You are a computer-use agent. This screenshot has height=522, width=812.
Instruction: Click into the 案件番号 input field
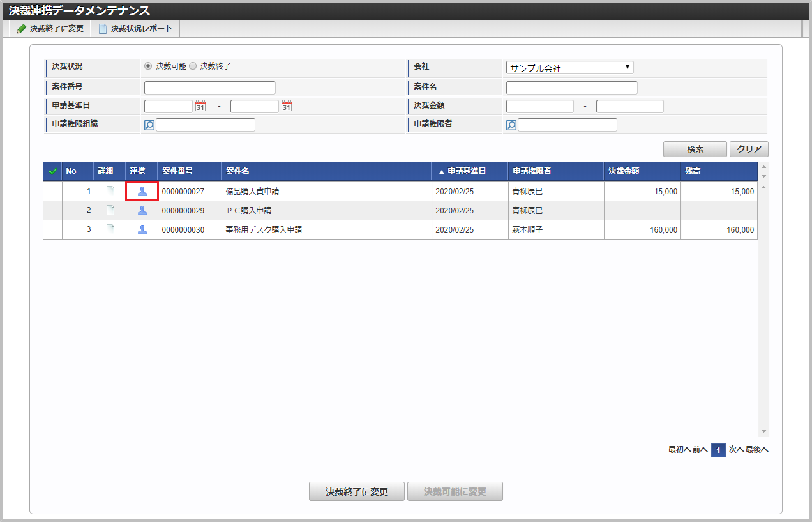click(209, 88)
